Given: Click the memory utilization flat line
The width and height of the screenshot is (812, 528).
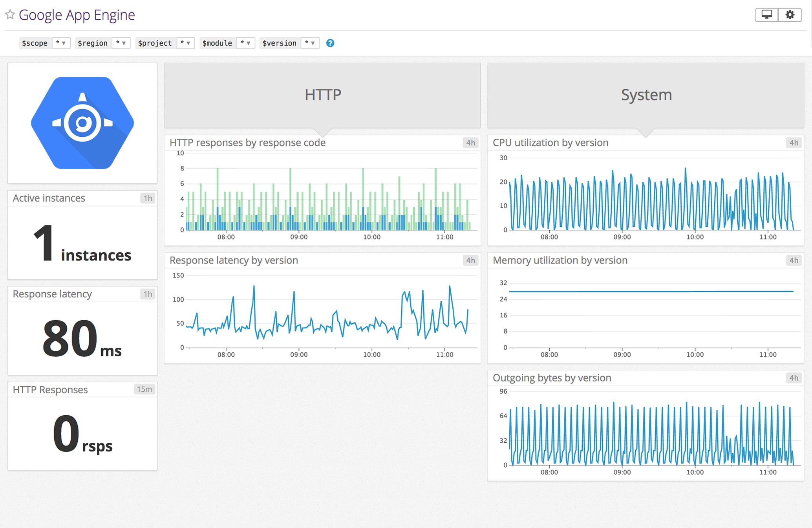Looking at the screenshot, I should click(x=651, y=291).
